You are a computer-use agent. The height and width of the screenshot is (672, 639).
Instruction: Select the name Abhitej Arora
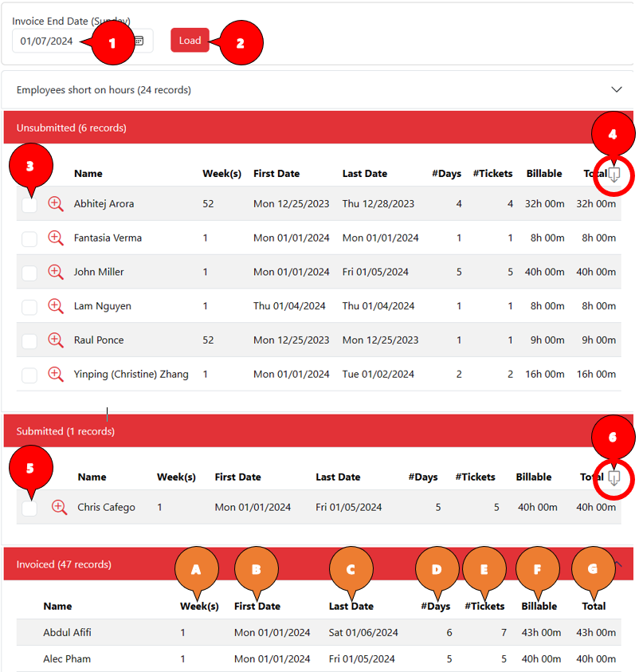point(104,204)
